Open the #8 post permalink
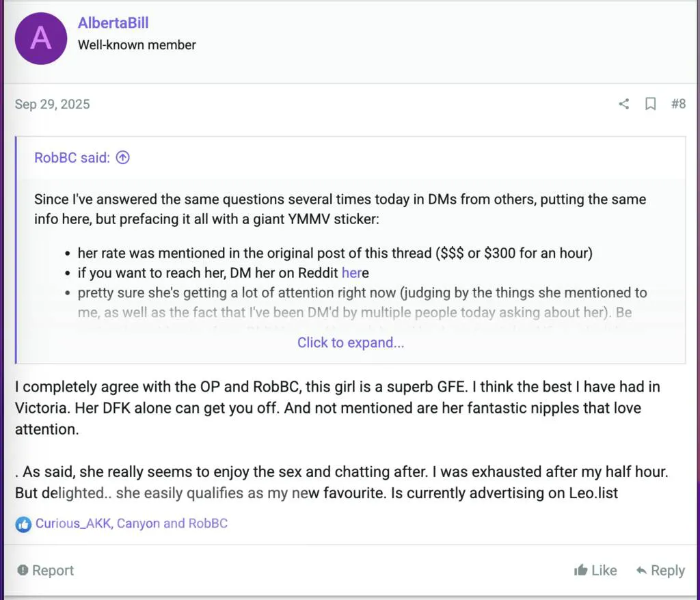Screen dimensions: 700x600 coord(677,104)
